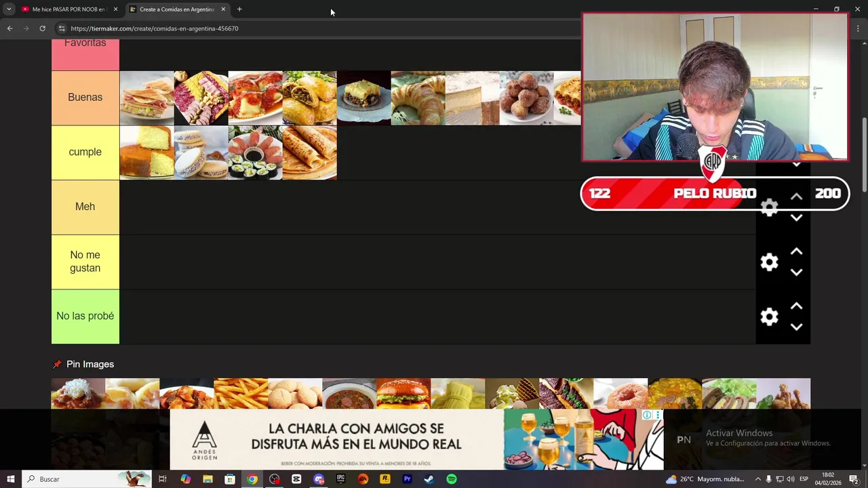Expand hidden system tray icons
868x488 pixels.
758,479
